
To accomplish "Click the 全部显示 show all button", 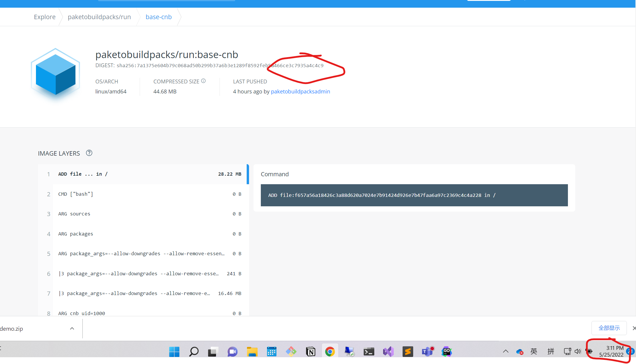I will tap(609, 328).
